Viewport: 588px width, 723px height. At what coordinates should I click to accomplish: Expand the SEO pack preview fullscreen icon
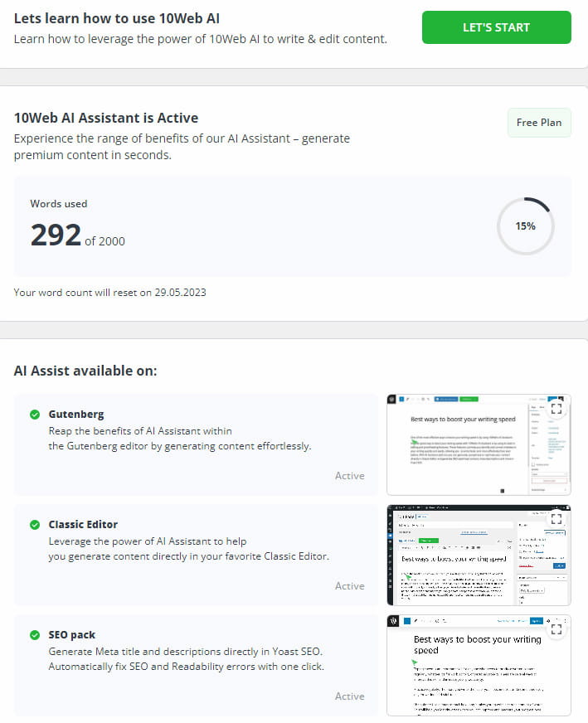tap(556, 629)
